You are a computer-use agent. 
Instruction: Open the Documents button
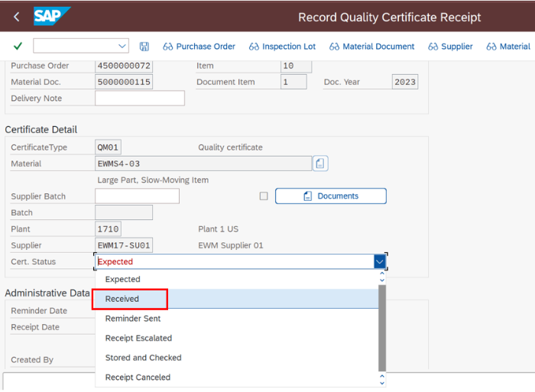[331, 196]
